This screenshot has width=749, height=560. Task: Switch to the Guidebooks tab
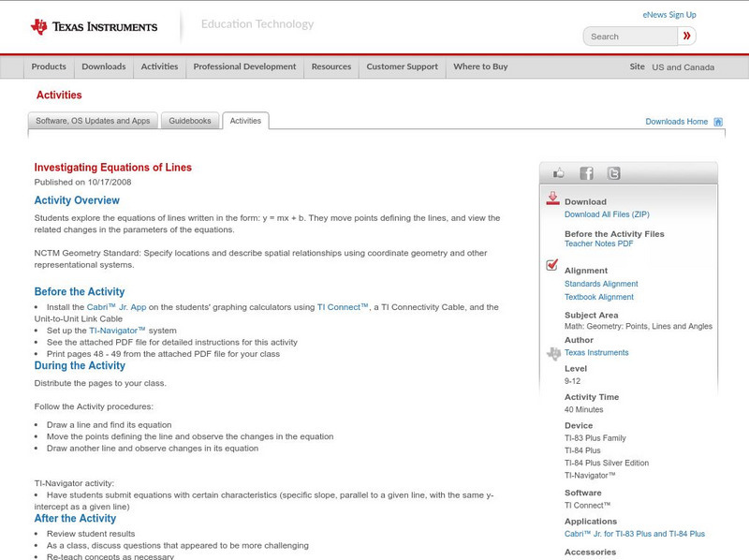pos(190,121)
